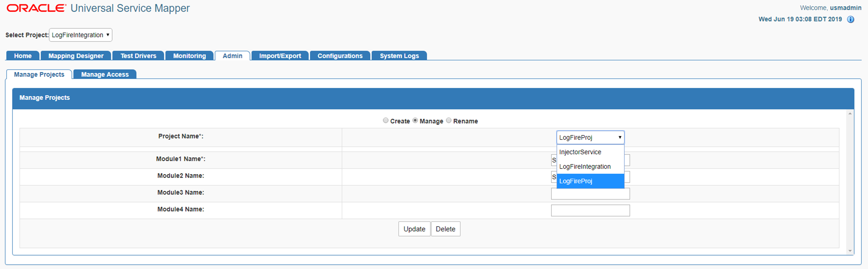
Task: Switch to the Test Drivers tab
Action: point(138,56)
